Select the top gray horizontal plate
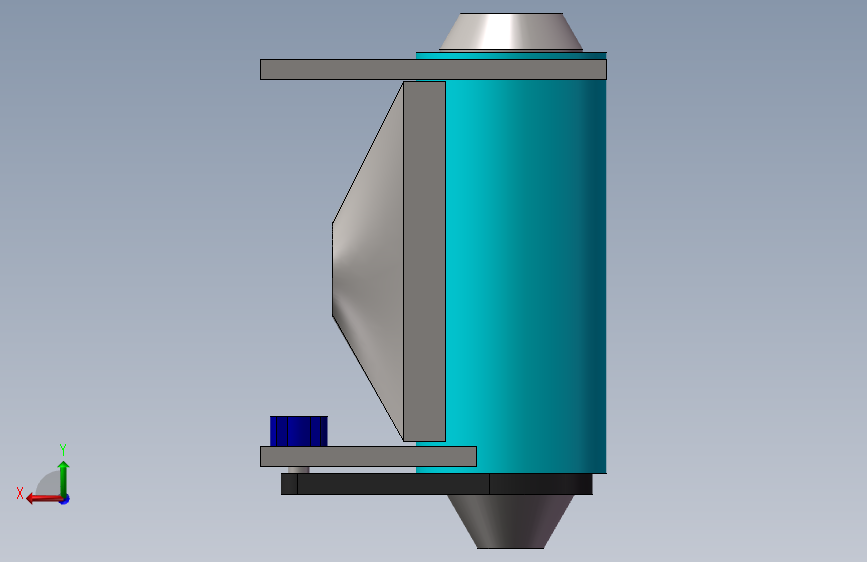867x562 pixels. coord(434,70)
